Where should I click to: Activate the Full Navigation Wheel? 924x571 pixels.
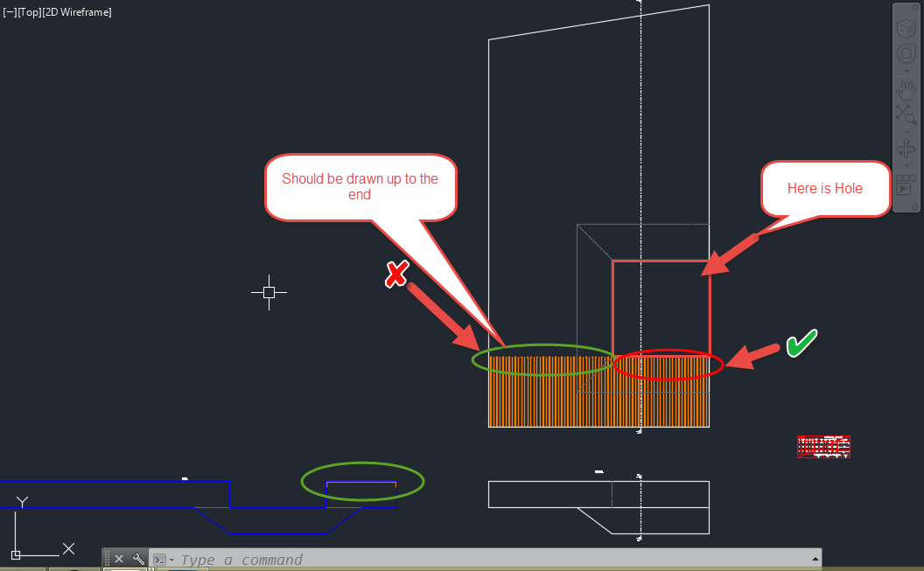[x=905, y=52]
